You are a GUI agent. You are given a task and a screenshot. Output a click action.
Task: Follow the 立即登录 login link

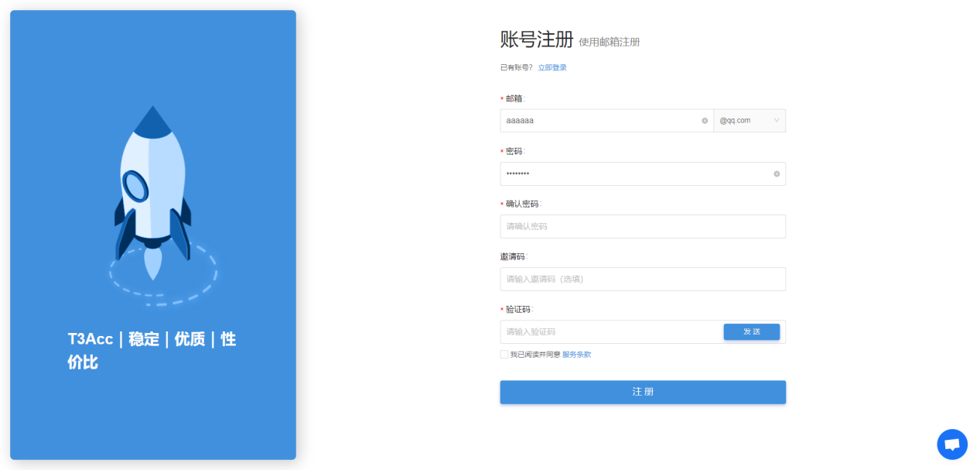pyautogui.click(x=552, y=68)
